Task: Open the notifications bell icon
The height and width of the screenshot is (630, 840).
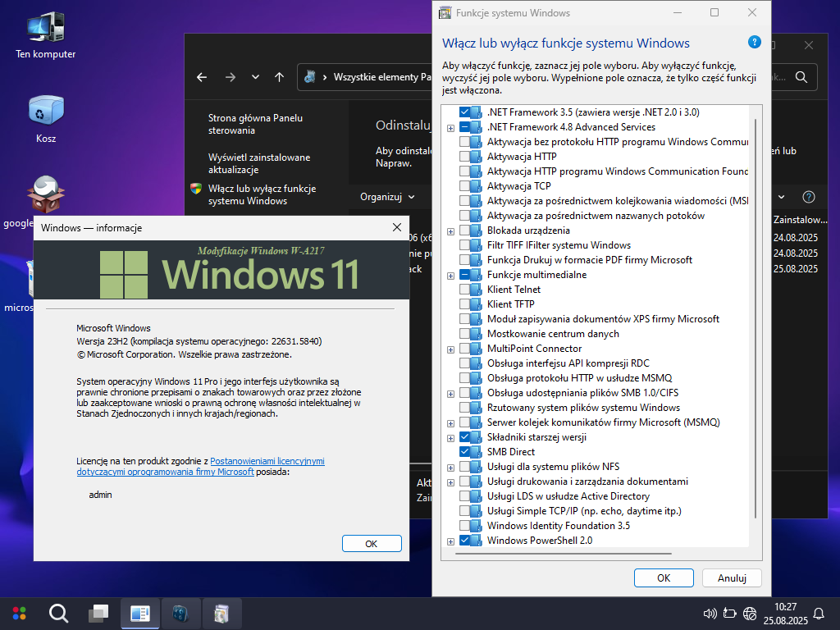Action: click(x=818, y=613)
